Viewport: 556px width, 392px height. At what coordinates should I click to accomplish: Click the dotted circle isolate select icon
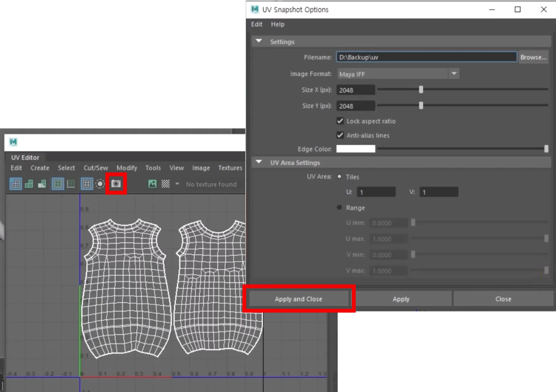[x=100, y=184]
